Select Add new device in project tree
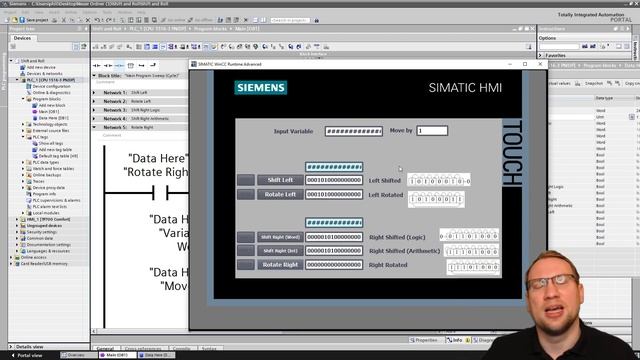This screenshot has width=640, height=360. (x=41, y=67)
